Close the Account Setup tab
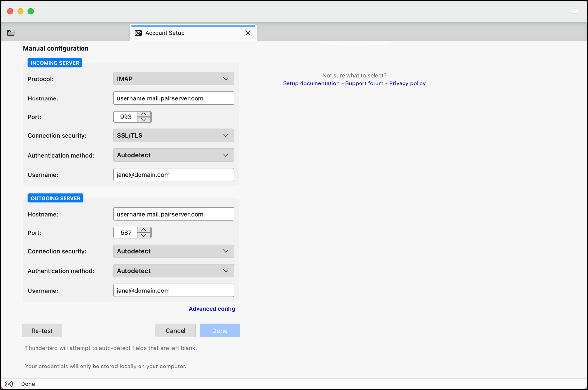The image size is (588, 390). pyautogui.click(x=248, y=33)
